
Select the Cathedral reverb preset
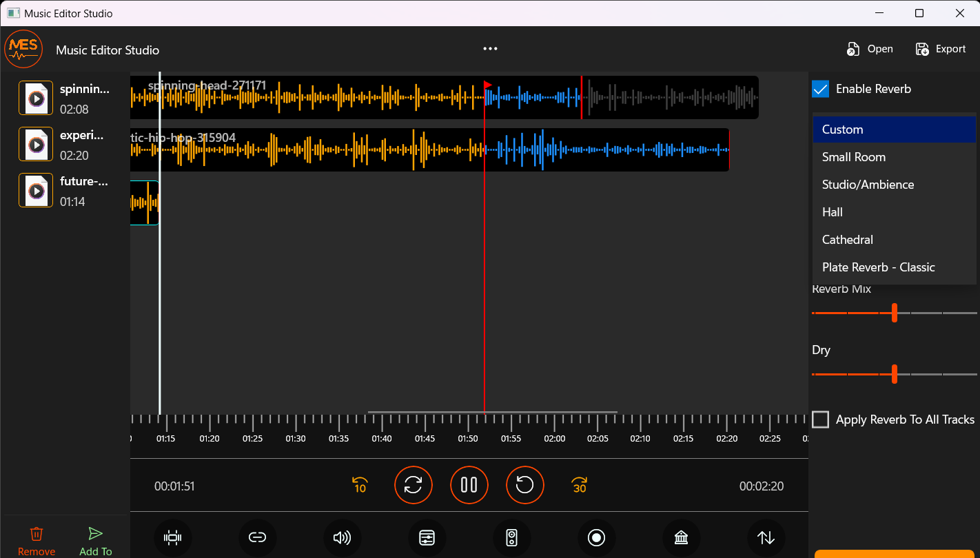tap(847, 239)
